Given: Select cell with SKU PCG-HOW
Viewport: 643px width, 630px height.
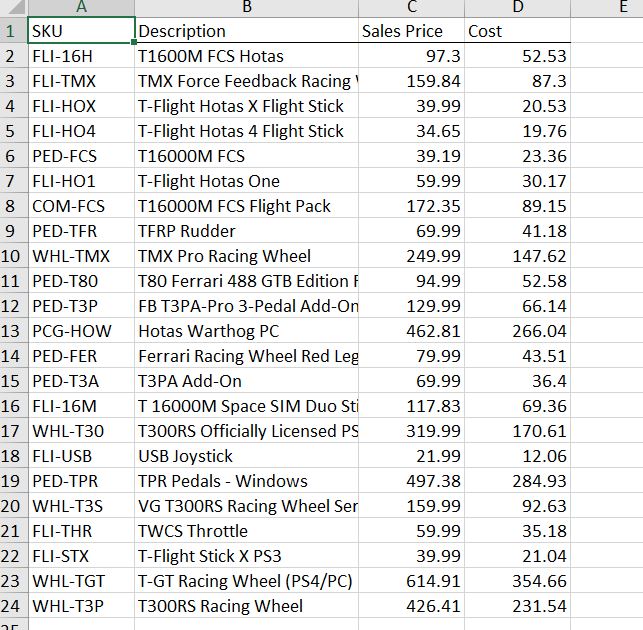Looking at the screenshot, I should tap(81, 331).
